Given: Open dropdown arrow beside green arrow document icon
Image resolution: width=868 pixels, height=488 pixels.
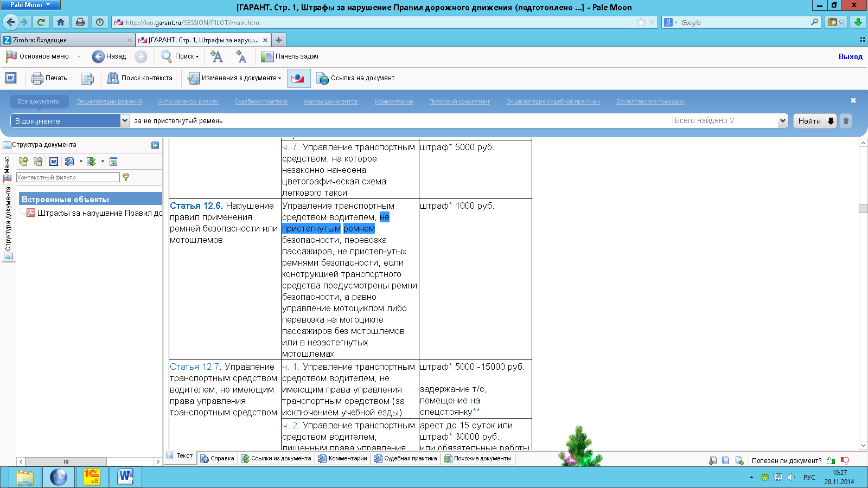Looking at the screenshot, I should 103,162.
